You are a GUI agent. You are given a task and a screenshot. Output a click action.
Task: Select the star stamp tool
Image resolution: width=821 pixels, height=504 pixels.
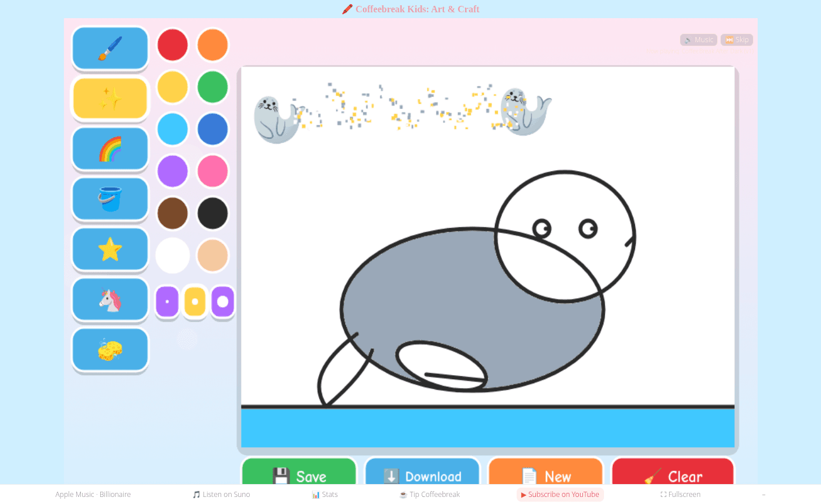click(110, 250)
